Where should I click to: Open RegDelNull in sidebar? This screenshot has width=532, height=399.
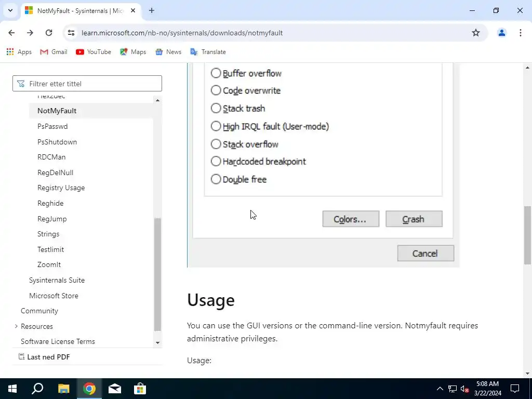[x=55, y=172]
